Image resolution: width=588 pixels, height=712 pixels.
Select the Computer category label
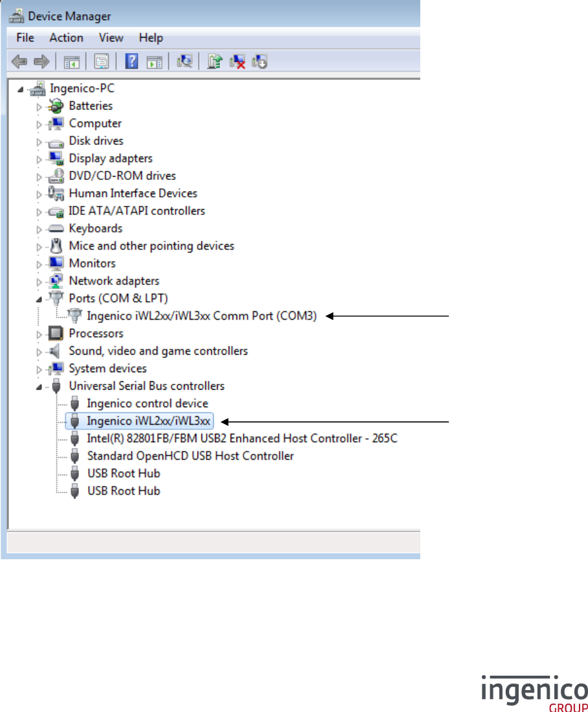95,124
